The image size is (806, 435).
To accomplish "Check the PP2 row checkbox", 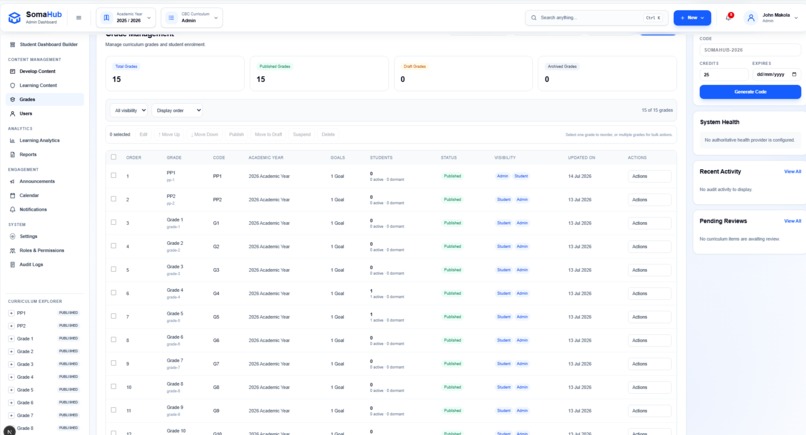I will (114, 199).
